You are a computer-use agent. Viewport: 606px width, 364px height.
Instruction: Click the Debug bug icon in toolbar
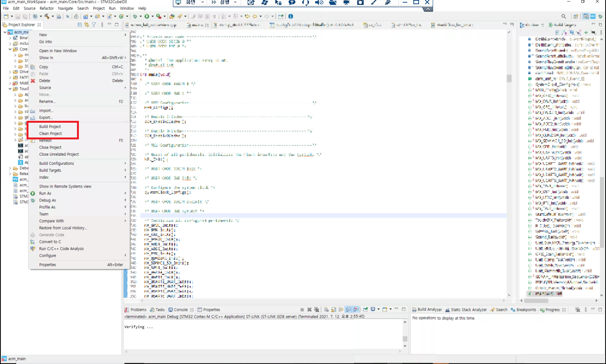135,16
